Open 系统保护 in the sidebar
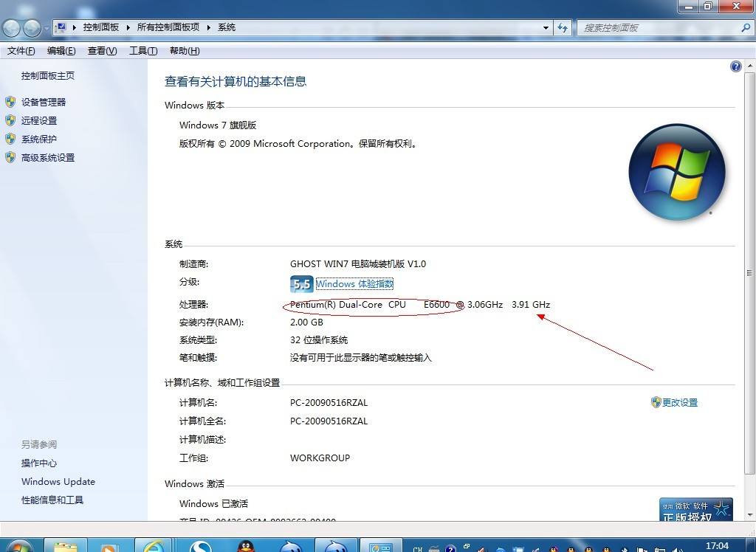 tap(39, 139)
